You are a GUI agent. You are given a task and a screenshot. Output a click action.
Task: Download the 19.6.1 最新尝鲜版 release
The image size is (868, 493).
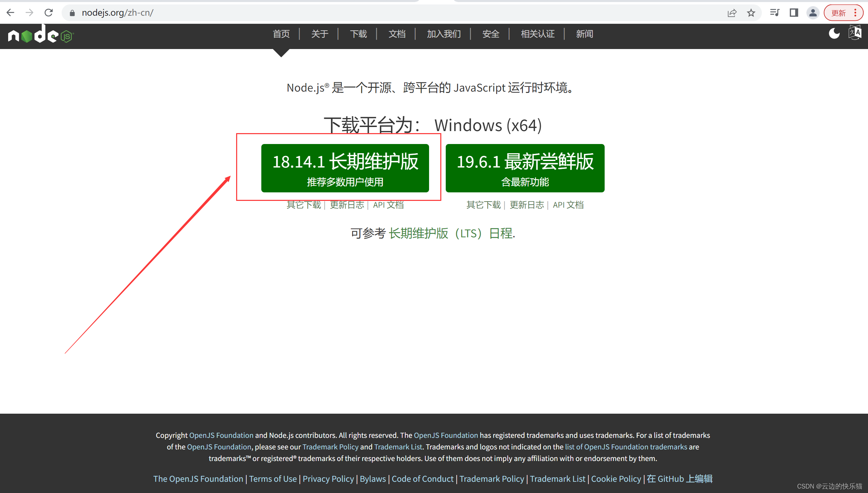point(525,168)
